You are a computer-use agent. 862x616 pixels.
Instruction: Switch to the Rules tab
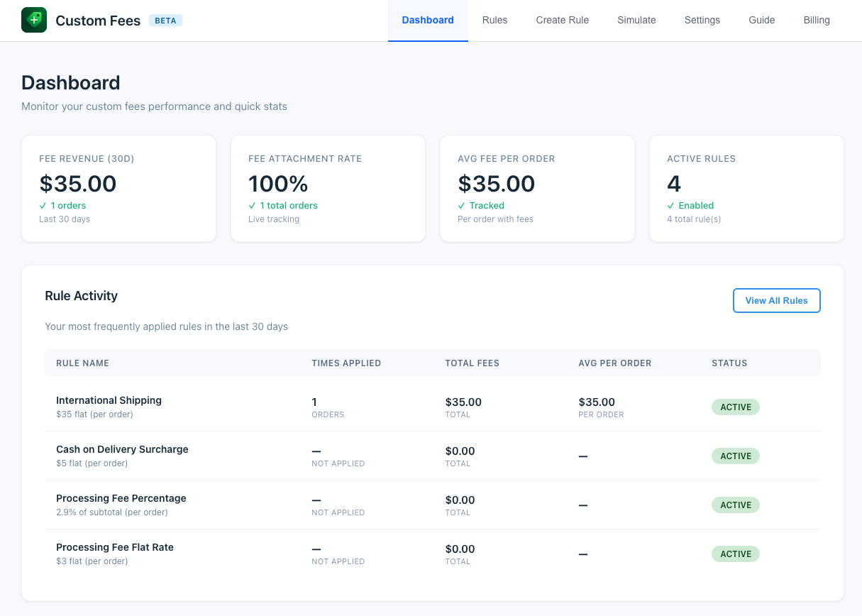point(494,21)
